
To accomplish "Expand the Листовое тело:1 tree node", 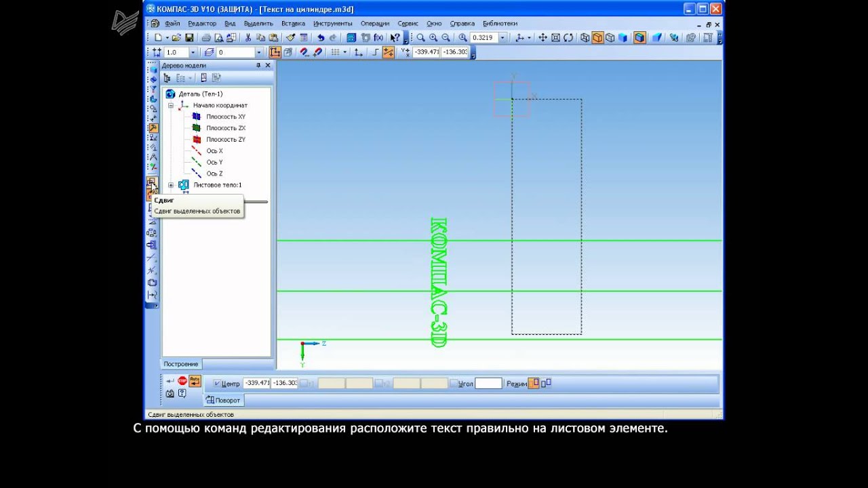I will click(171, 185).
